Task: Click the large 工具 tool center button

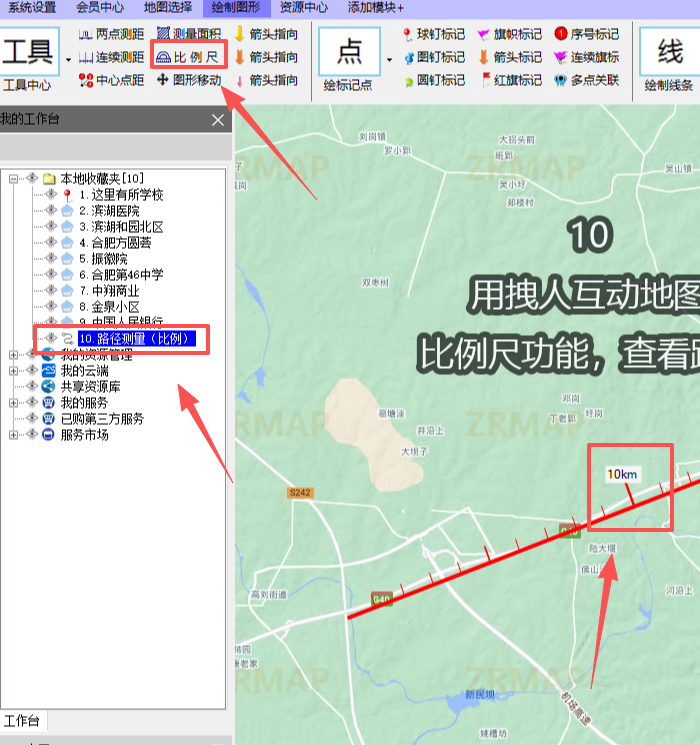Action: point(30,52)
